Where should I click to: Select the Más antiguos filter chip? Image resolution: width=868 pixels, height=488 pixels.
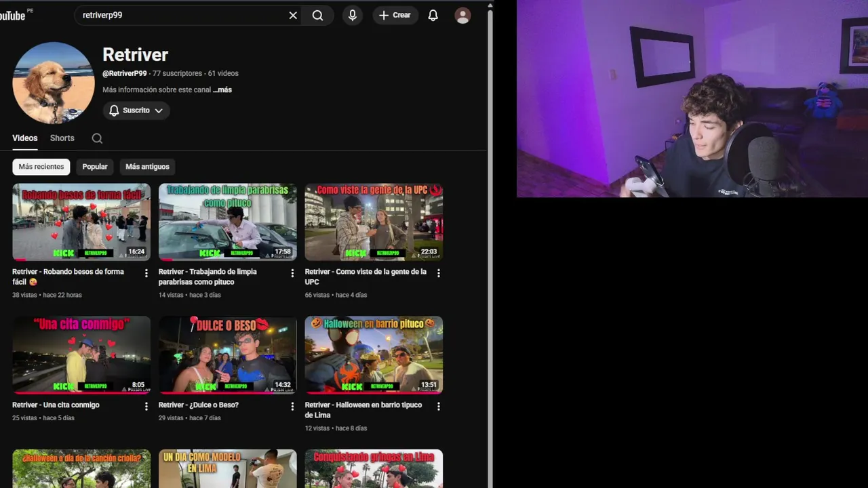coord(147,167)
